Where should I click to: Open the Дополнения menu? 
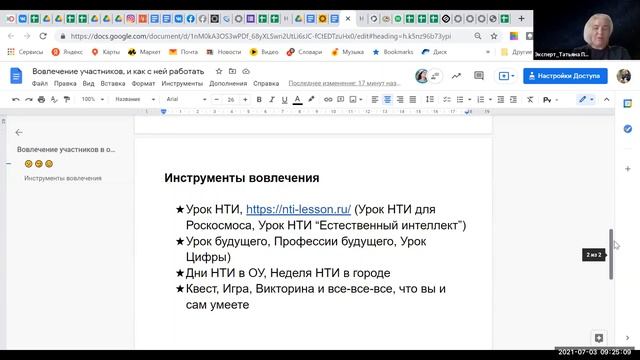tap(228, 83)
